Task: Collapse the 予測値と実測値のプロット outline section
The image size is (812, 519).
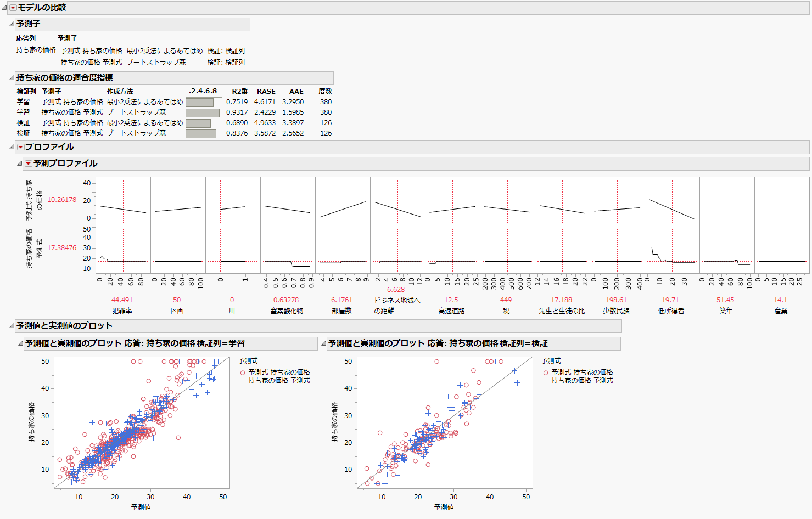Action: pyautogui.click(x=12, y=326)
